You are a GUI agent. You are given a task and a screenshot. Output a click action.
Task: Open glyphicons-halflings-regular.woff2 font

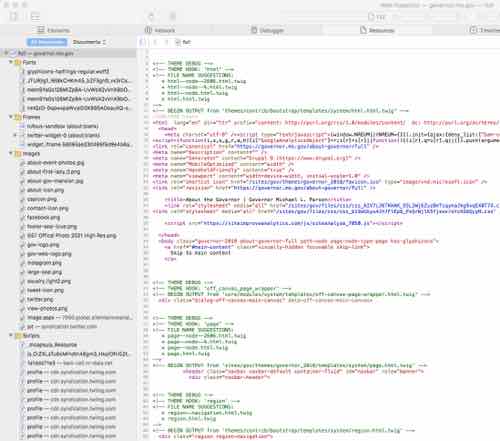pos(68,71)
